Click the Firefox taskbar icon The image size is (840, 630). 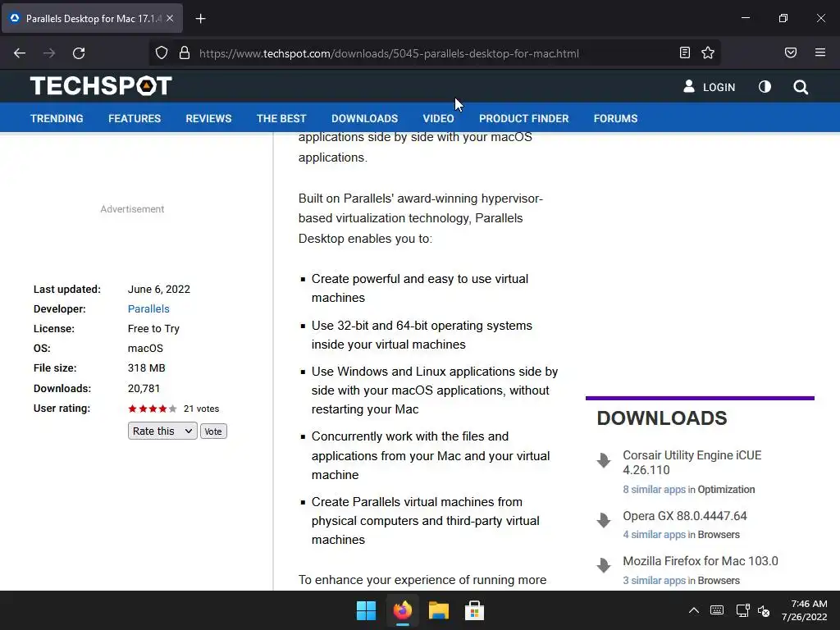pyautogui.click(x=402, y=610)
